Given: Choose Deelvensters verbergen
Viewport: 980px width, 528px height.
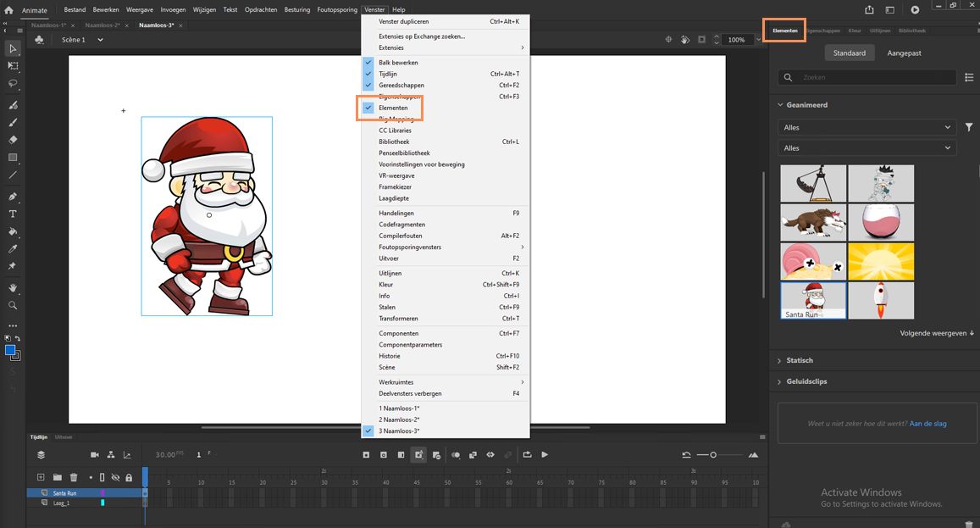Looking at the screenshot, I should point(446,393).
